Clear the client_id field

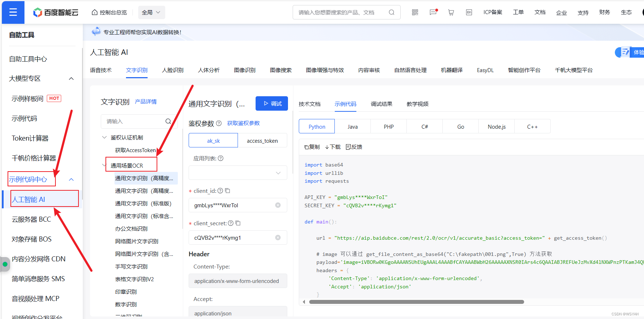[278, 205]
